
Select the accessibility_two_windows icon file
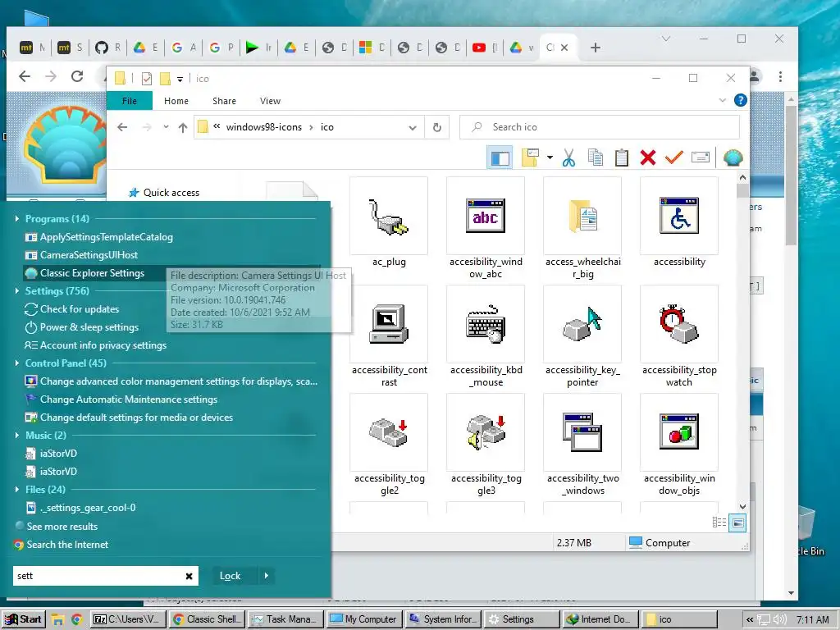[x=583, y=445]
